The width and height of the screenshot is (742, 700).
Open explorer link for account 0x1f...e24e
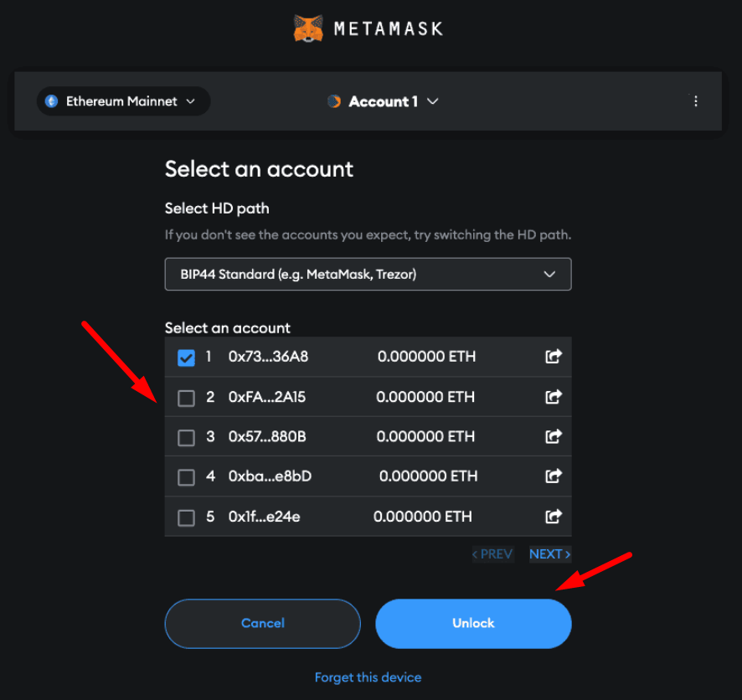[x=554, y=516]
